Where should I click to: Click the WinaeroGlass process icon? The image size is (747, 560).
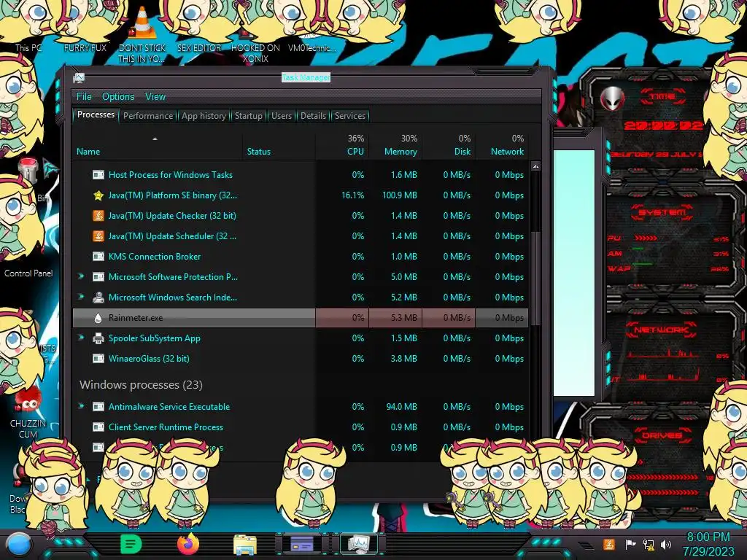98,359
